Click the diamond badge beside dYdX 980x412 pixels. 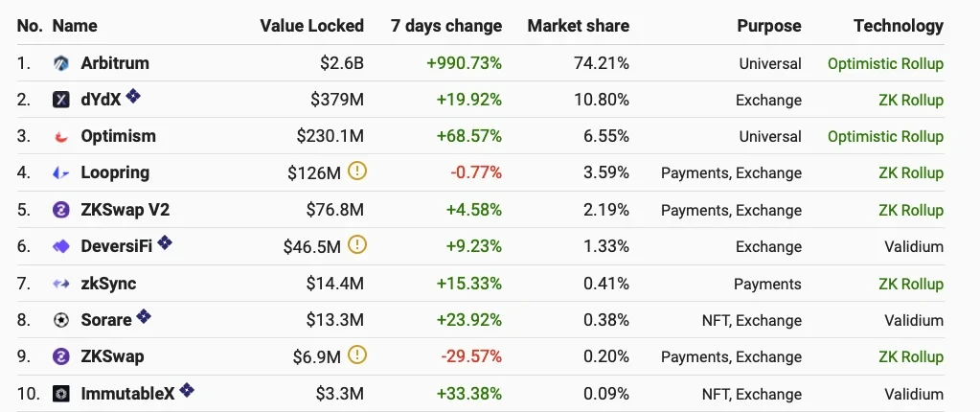(134, 95)
